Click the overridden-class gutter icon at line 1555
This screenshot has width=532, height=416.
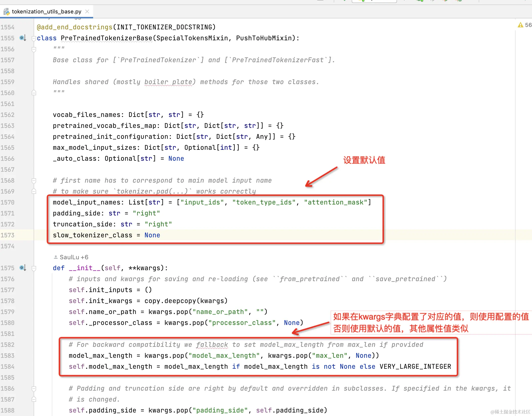pos(23,38)
